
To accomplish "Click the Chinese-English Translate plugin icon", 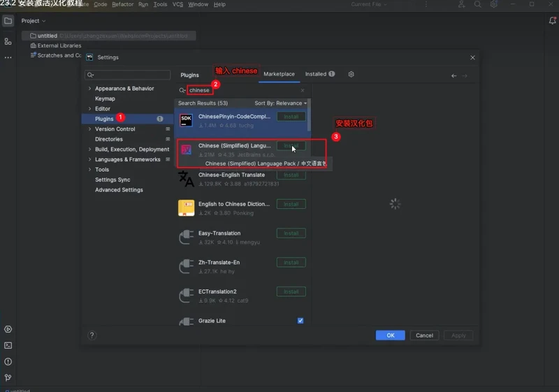I will (x=187, y=179).
